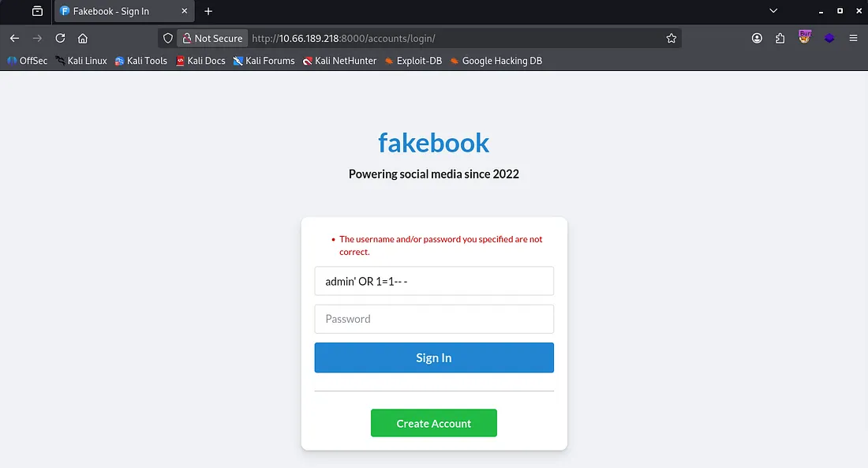Screen dimensions: 868x468
Task: Click the browser back arrow
Action: click(14, 38)
